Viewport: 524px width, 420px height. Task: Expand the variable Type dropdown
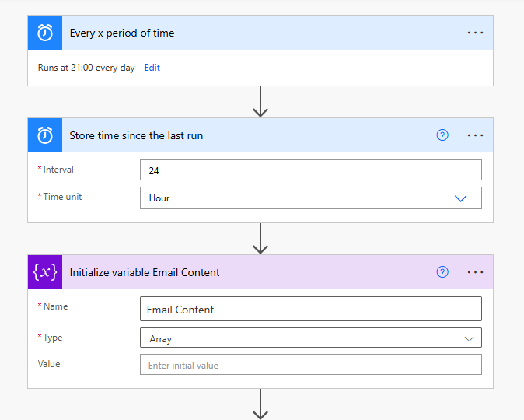(x=469, y=338)
